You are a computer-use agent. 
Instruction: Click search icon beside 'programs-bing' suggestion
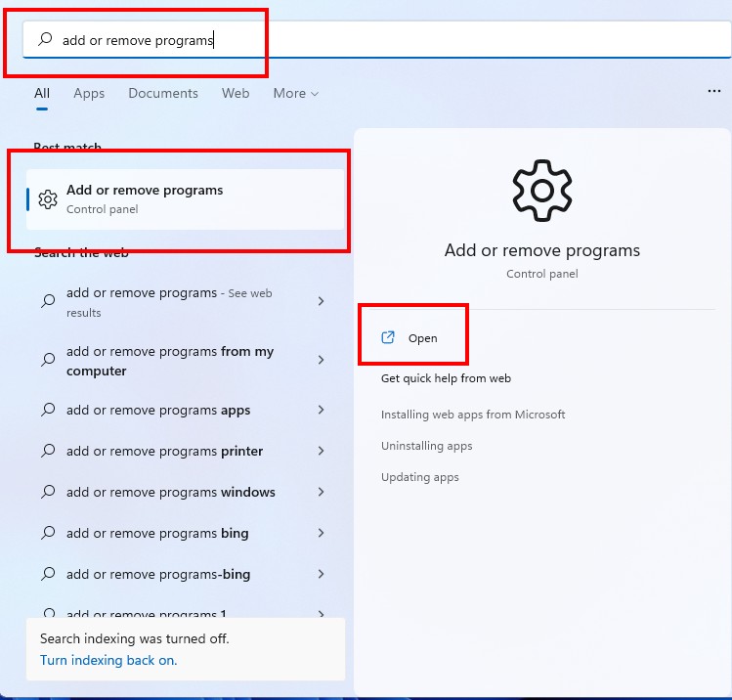click(48, 574)
